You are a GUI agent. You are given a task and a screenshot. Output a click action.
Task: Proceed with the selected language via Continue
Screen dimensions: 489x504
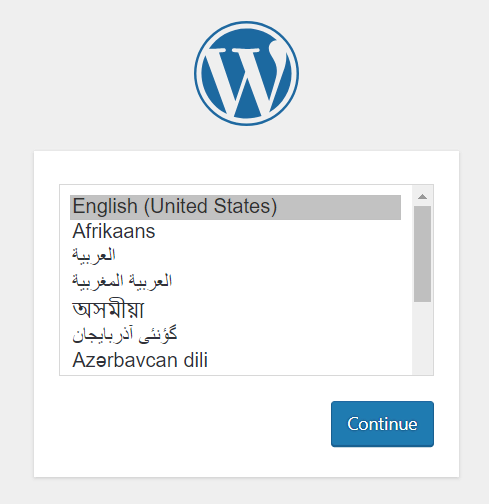pyautogui.click(x=382, y=424)
